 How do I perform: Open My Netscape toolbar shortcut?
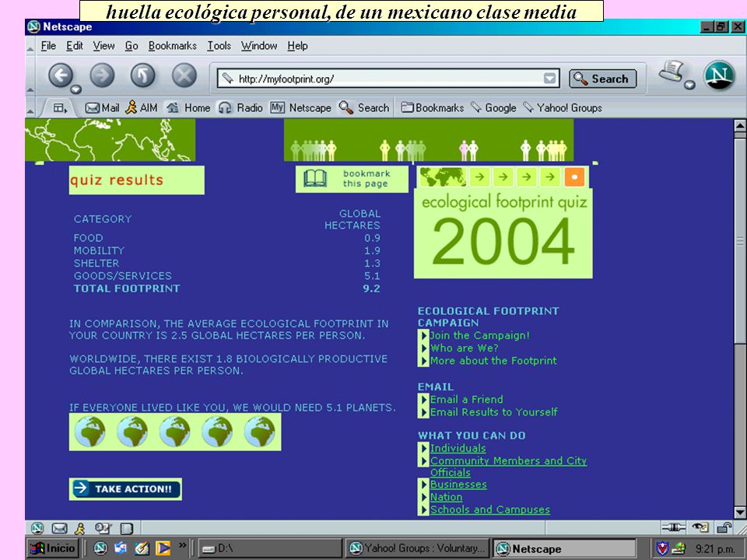click(300, 108)
